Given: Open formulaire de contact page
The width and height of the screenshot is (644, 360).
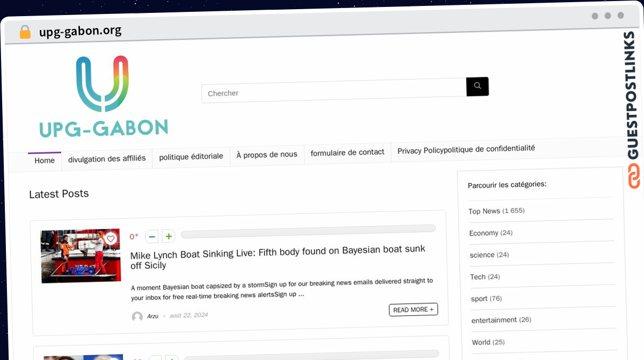Looking at the screenshot, I should tap(347, 153).
